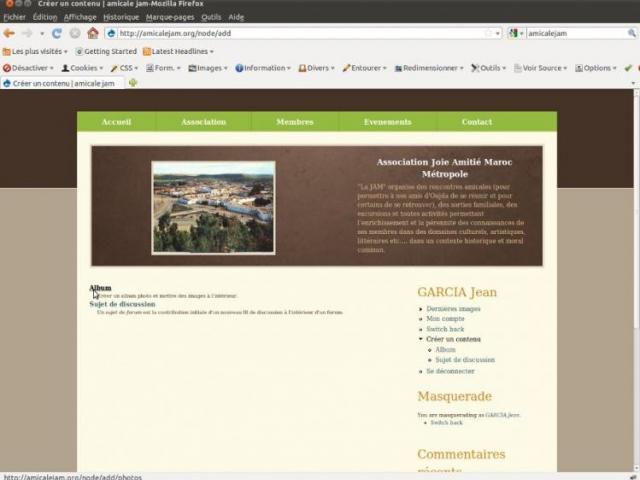Open the Association navigation item

(x=203, y=122)
